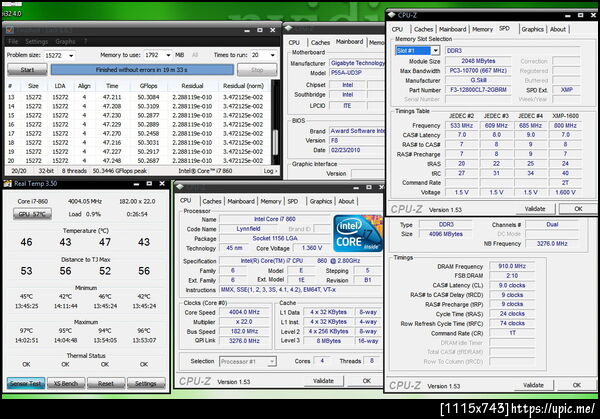Click the Sensor Test button
This screenshot has width=600, height=419.
26,383
